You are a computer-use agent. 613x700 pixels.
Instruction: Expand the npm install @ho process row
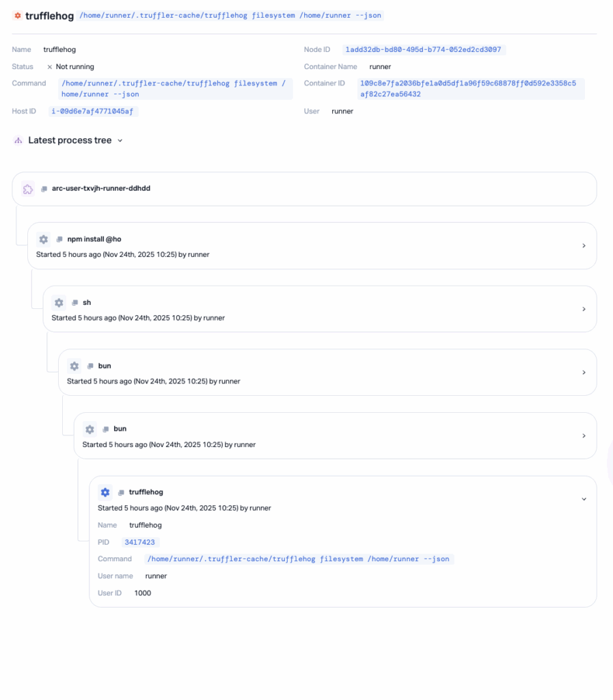click(x=583, y=245)
